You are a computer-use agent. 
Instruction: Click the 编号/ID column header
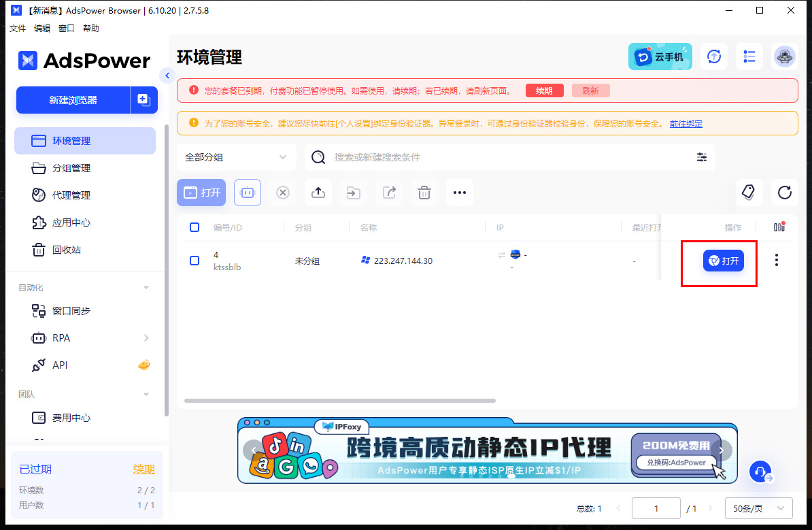click(227, 228)
